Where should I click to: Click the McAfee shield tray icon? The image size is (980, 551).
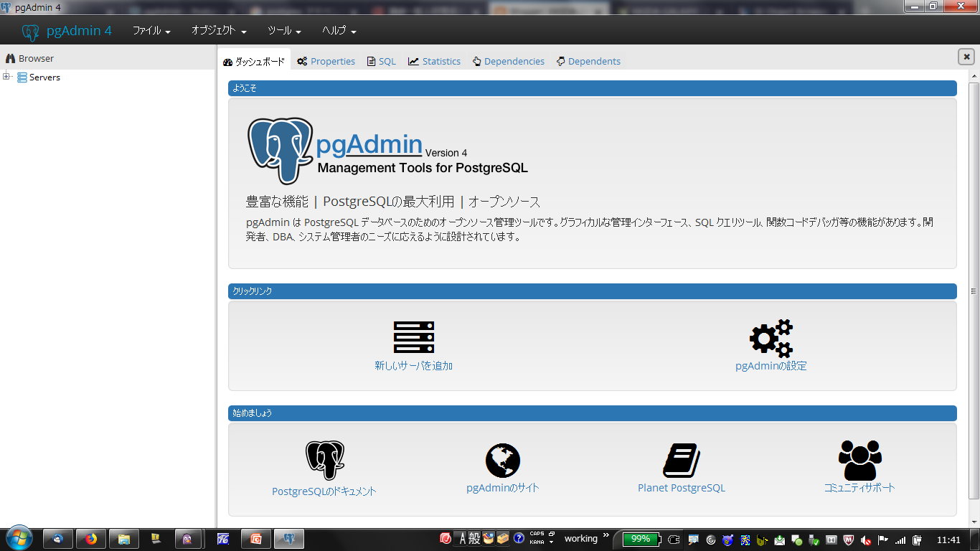coord(849,540)
